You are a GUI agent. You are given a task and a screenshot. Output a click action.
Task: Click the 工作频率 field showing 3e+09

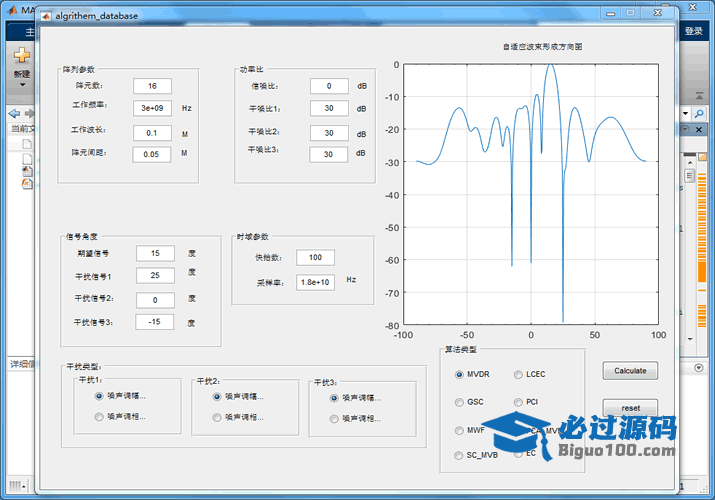pyautogui.click(x=152, y=108)
